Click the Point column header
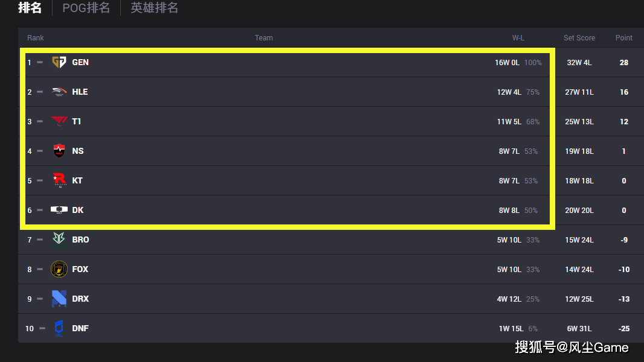Image resolution: width=644 pixels, height=362 pixels. [624, 38]
